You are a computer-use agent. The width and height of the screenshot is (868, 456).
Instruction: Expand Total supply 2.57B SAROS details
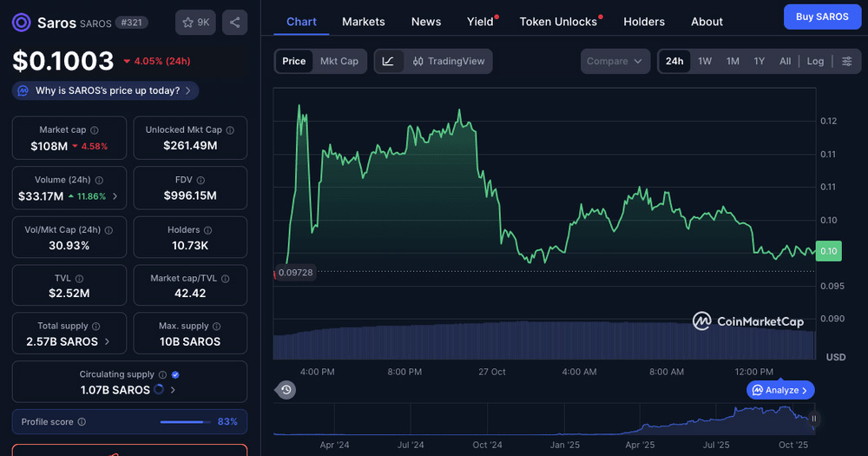pos(107,341)
